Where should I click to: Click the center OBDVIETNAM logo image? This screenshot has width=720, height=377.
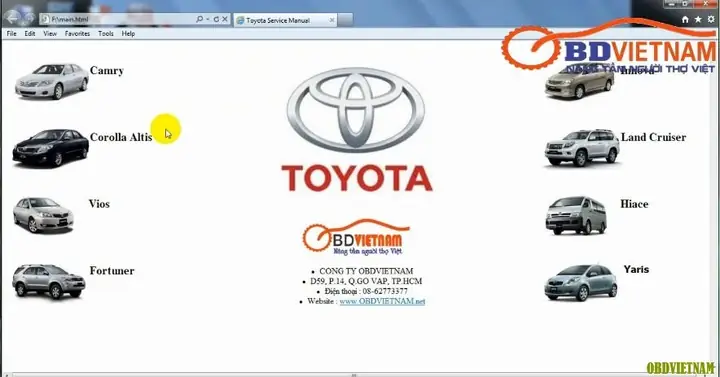coord(356,237)
